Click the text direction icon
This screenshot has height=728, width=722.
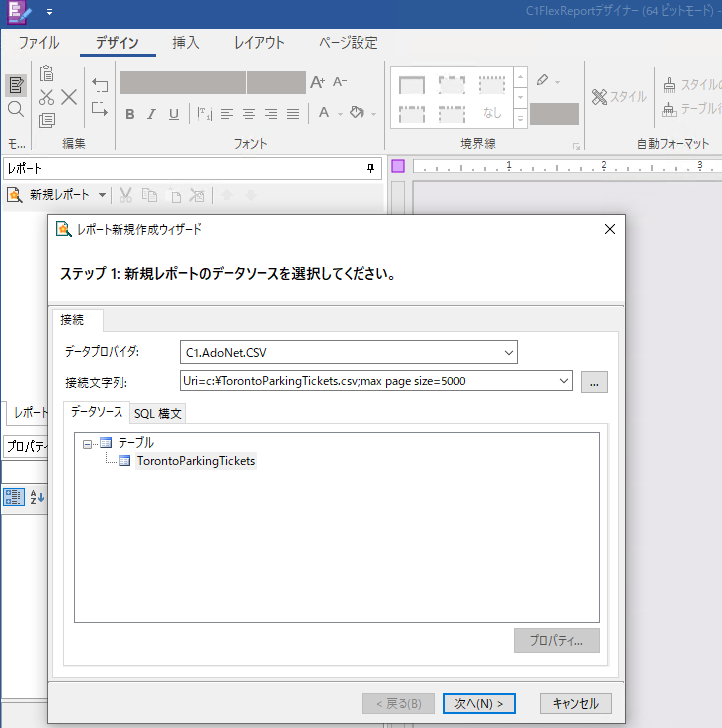click(205, 114)
